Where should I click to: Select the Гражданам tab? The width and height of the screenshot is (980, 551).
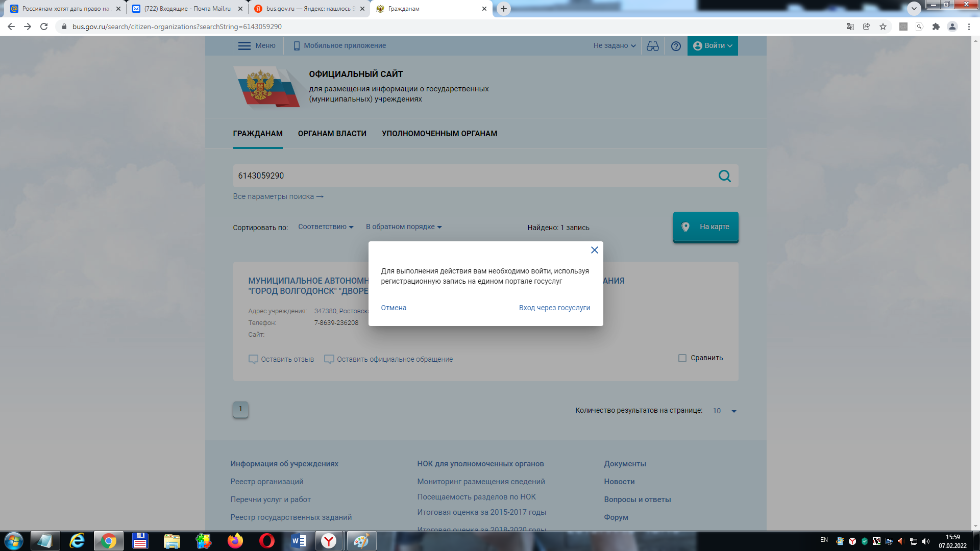[x=258, y=133]
